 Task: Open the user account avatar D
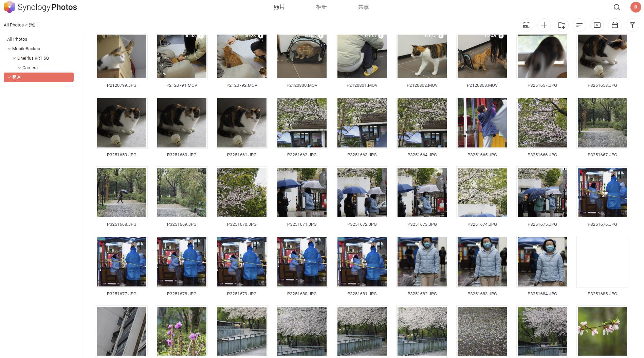pos(636,7)
